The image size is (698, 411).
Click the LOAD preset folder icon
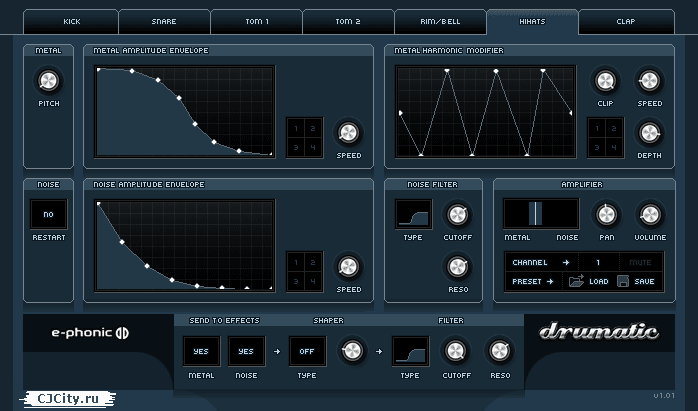pyautogui.click(x=576, y=281)
